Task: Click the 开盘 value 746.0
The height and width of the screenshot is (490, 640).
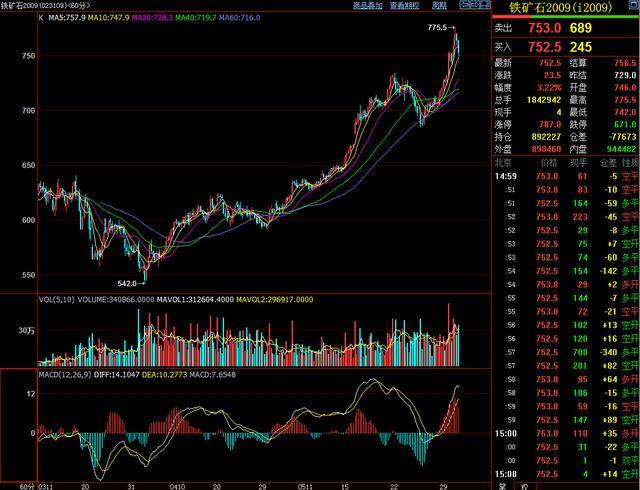Action: (625, 87)
